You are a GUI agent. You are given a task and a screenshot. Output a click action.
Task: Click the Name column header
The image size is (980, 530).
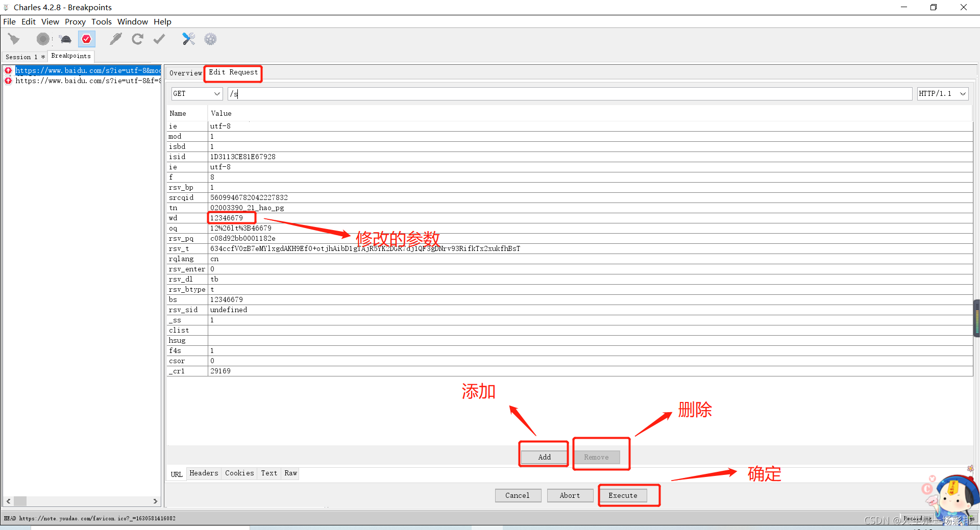pos(178,113)
